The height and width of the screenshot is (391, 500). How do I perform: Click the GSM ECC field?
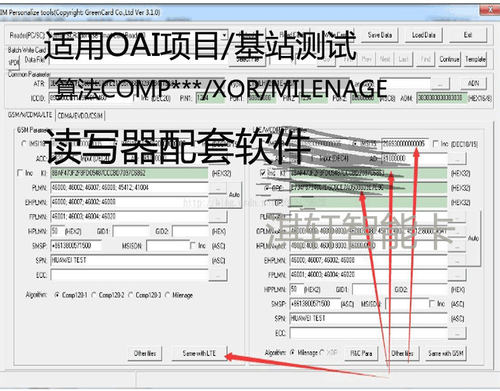[x=129, y=275]
